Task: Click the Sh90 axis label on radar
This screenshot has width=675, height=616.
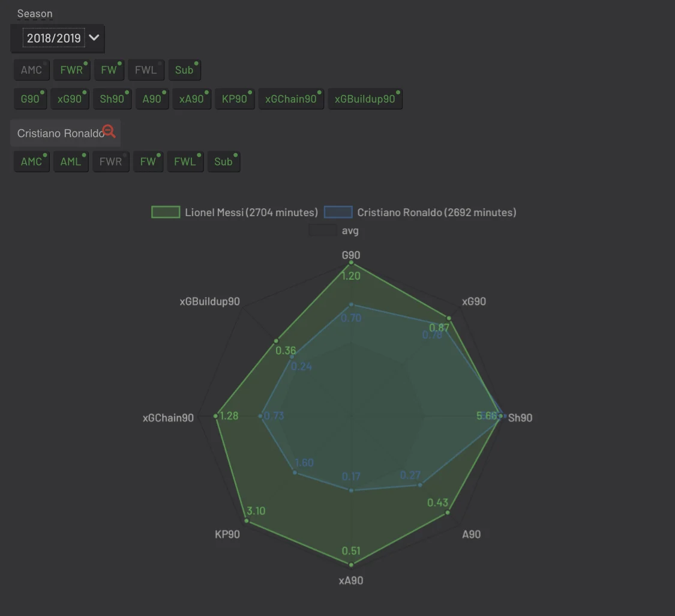Action: coord(520,418)
